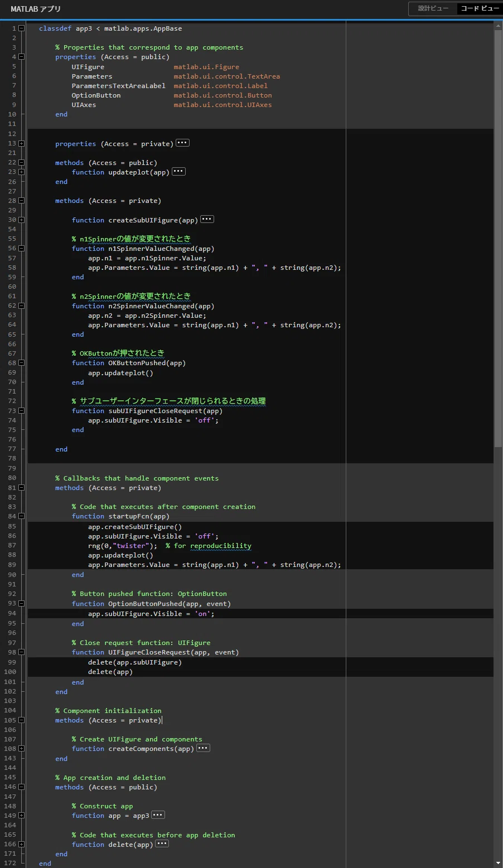Click the ellipsis after properties (Access = private)
This screenshot has height=868, width=503.
point(182,143)
